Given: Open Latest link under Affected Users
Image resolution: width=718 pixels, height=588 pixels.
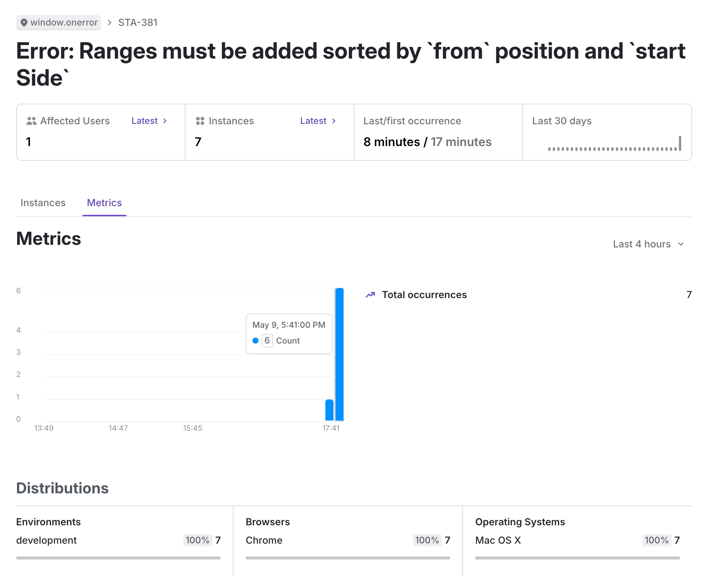Looking at the screenshot, I should (145, 121).
